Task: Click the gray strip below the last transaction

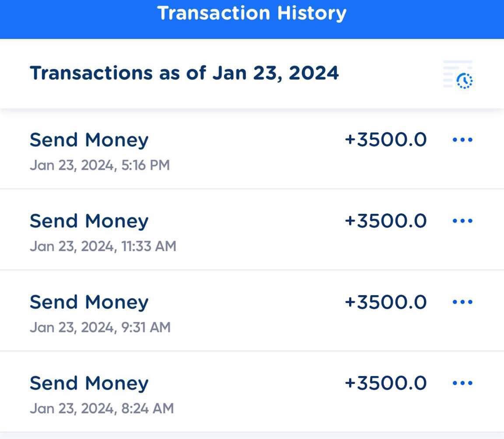Action: coord(252,436)
